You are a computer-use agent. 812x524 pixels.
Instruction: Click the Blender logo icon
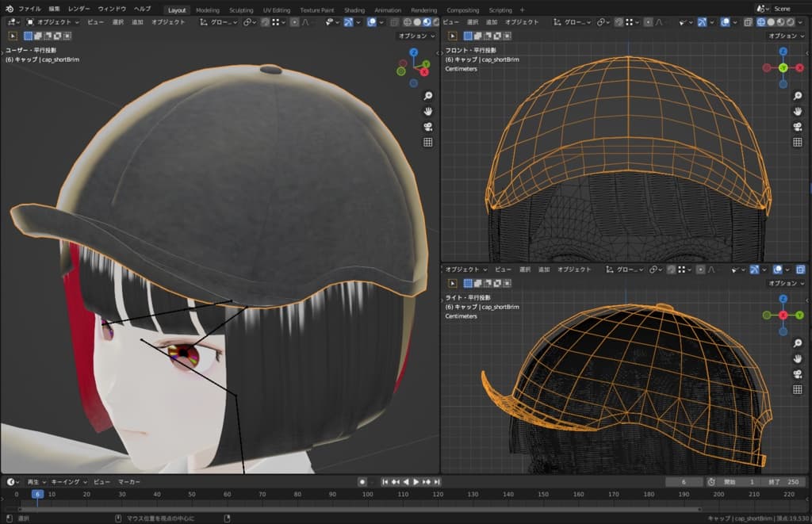click(9, 9)
